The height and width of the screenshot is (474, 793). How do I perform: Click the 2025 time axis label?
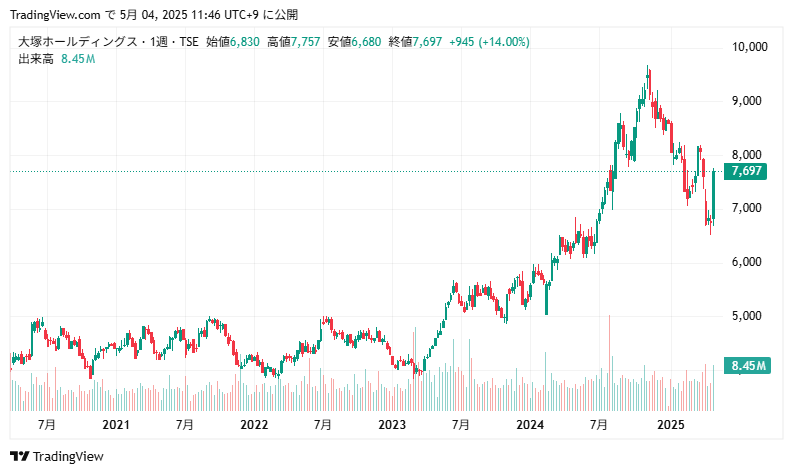[671, 424]
